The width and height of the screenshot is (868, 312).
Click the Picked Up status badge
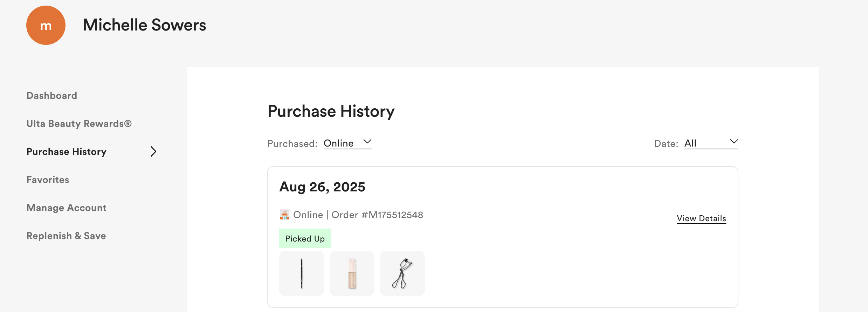coord(305,238)
